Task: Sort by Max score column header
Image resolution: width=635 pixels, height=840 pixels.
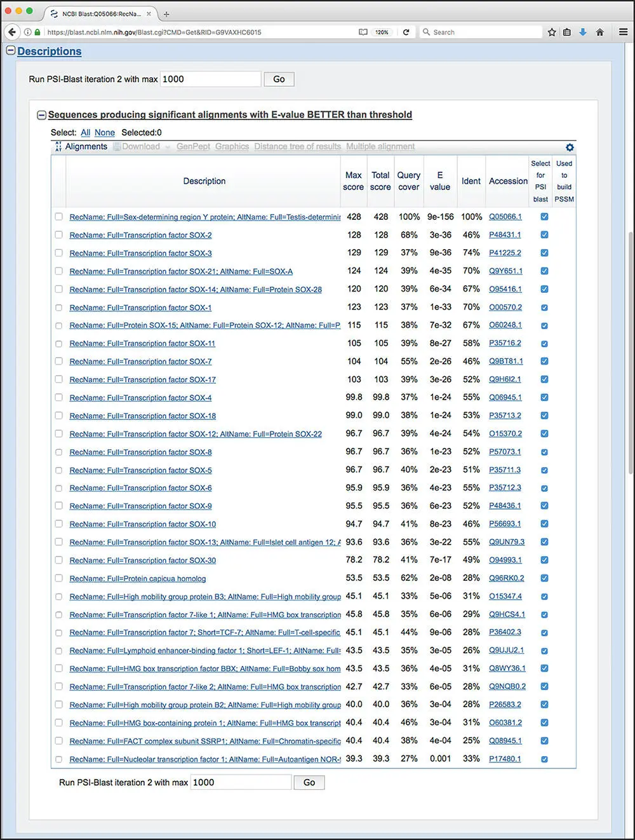Action: pyautogui.click(x=353, y=181)
